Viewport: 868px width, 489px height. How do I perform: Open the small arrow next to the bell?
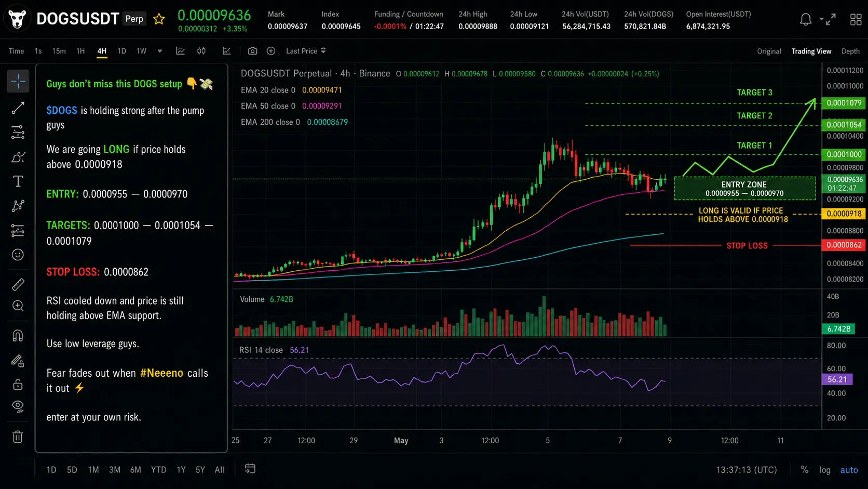tap(821, 19)
